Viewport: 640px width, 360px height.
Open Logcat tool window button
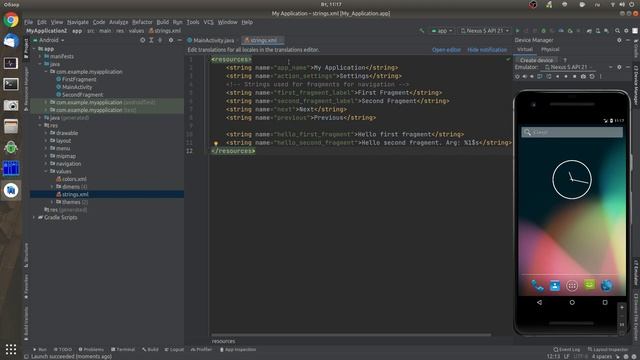coord(174,350)
